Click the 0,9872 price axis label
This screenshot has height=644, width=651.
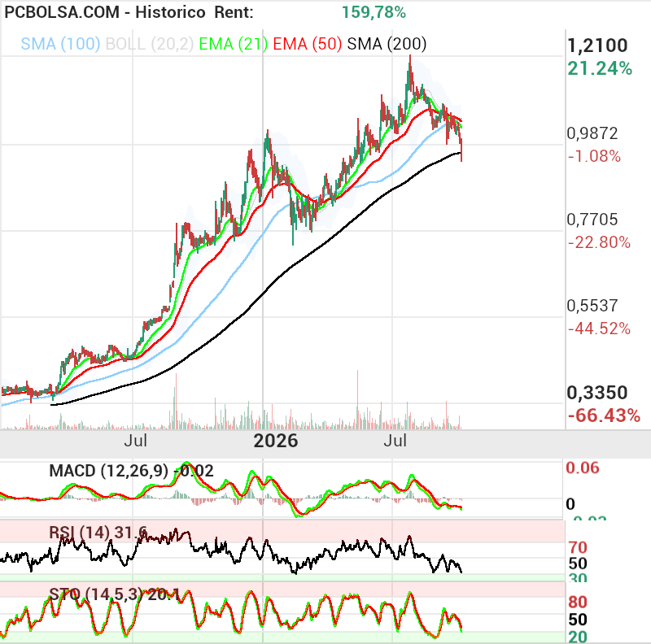pos(592,133)
